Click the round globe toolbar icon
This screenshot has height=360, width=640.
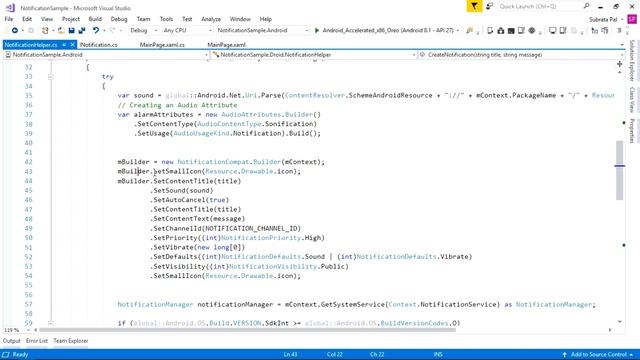point(532,31)
